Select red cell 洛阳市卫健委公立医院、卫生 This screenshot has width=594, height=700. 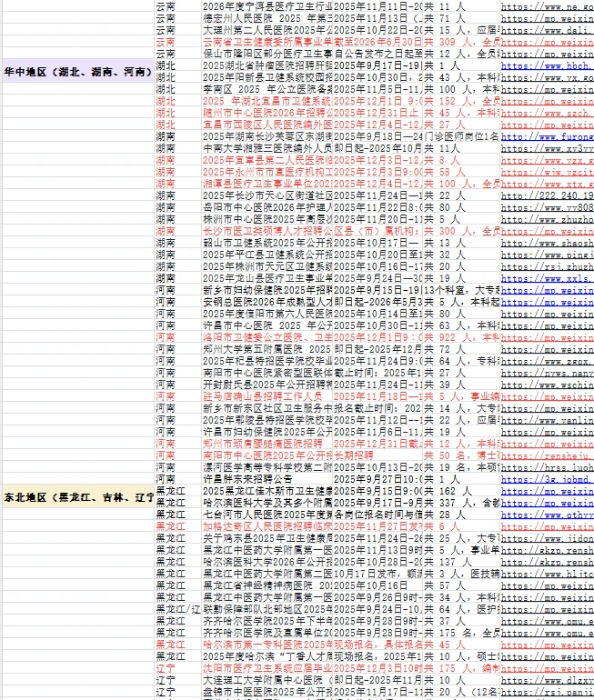tap(267, 337)
